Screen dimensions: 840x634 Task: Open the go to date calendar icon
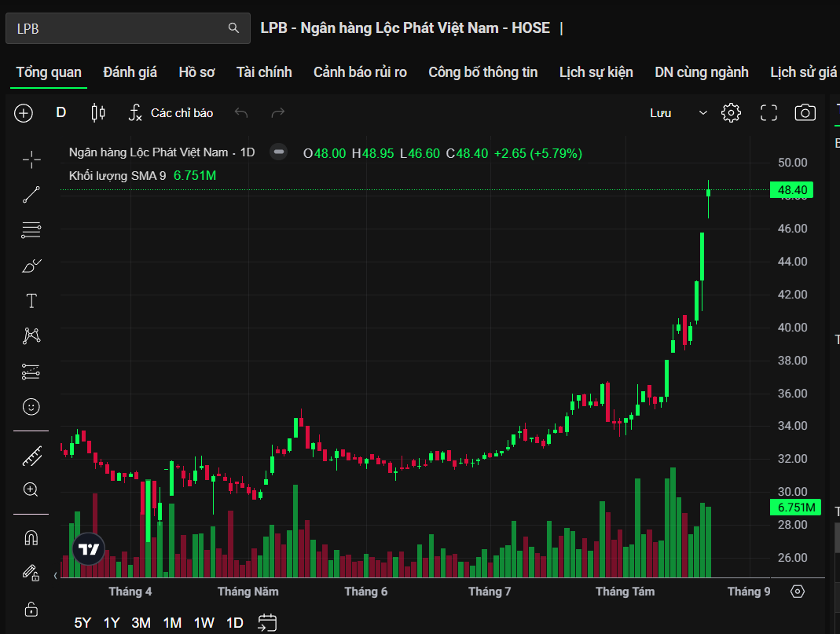click(x=267, y=623)
